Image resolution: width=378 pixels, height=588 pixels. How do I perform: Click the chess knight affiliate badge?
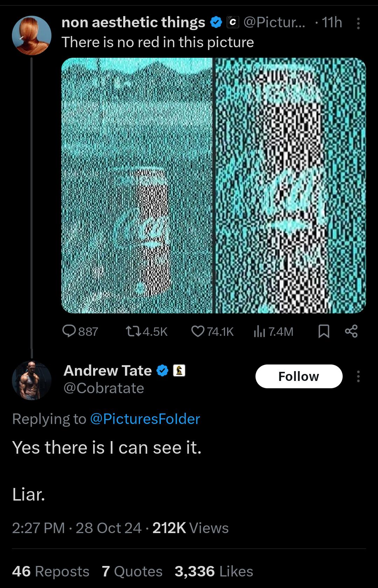pos(179,370)
